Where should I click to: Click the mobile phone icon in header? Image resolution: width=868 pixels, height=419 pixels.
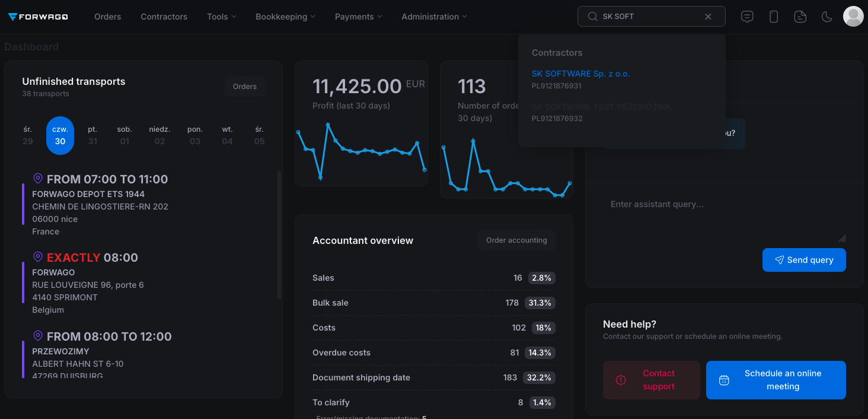coord(774,17)
